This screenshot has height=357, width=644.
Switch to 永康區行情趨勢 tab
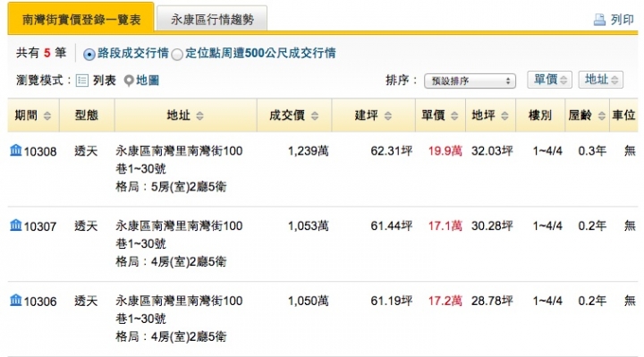212,19
